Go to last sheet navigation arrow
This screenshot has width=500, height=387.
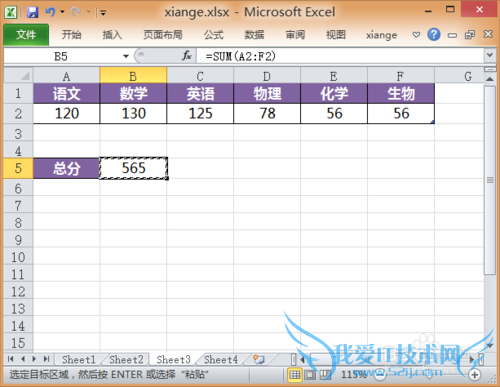click(x=46, y=359)
